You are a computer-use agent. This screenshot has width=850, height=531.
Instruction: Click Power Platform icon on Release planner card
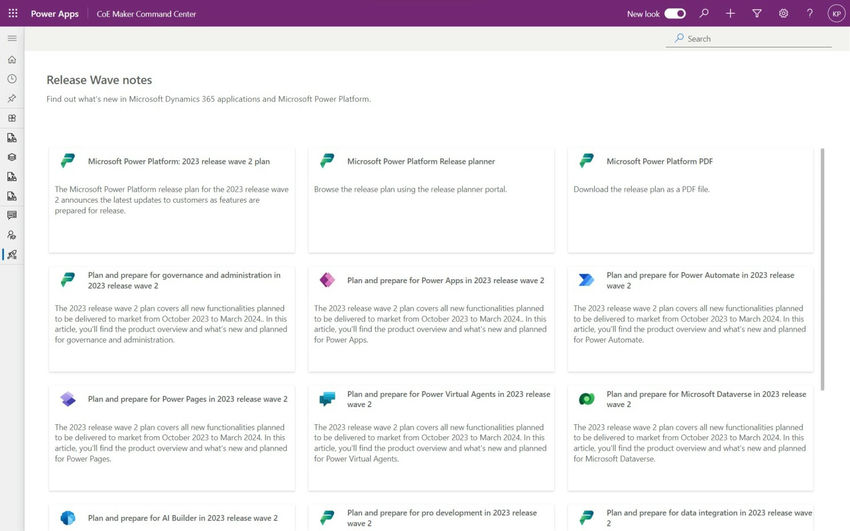(327, 160)
